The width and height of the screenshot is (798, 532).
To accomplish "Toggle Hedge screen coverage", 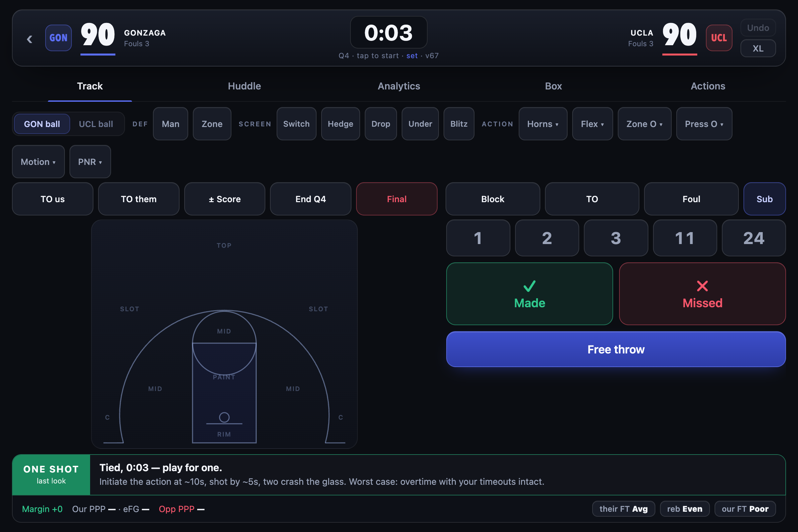I will [340, 124].
